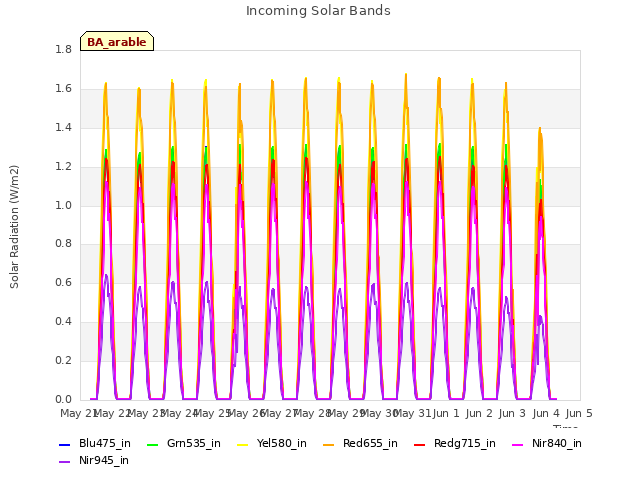The image size is (640, 480).
Task: Click the 0.4 y-axis tick label
Action: click(x=63, y=322)
